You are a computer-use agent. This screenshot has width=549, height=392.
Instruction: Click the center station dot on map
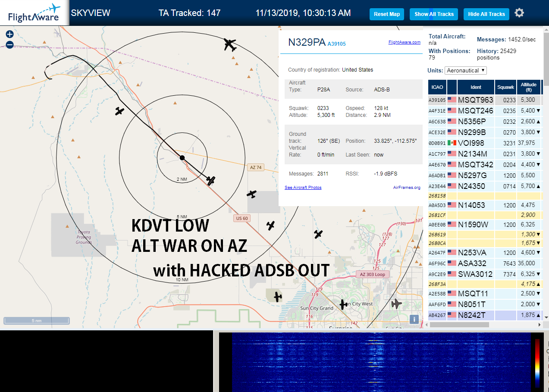pos(182,158)
